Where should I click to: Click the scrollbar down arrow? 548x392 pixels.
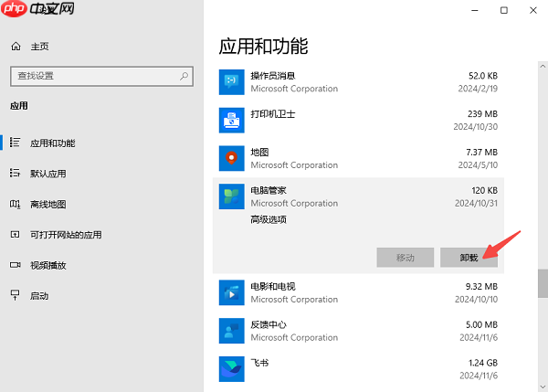point(543,387)
